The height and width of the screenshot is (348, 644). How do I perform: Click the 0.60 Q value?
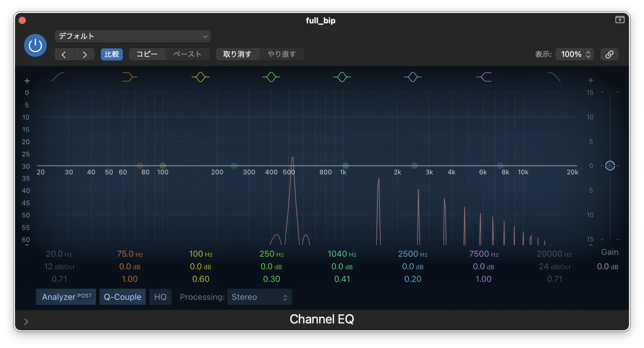[x=201, y=279]
